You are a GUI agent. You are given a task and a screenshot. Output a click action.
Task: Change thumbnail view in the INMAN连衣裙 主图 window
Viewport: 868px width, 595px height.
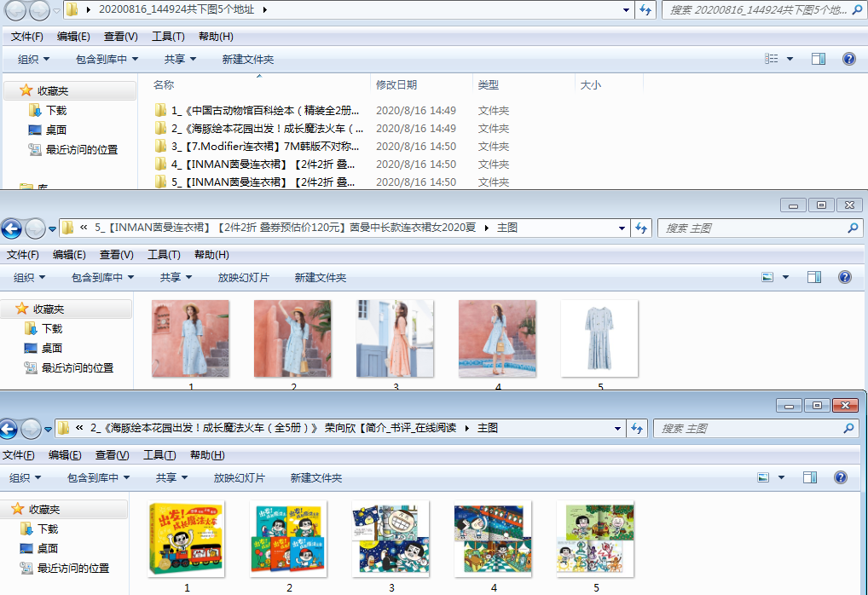click(x=767, y=277)
